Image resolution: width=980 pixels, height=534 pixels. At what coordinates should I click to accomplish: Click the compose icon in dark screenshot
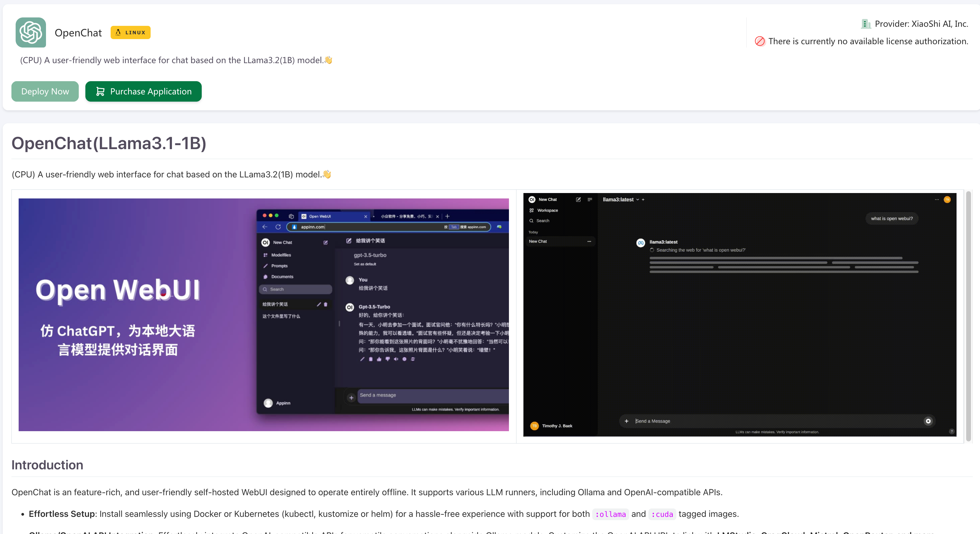pos(578,199)
